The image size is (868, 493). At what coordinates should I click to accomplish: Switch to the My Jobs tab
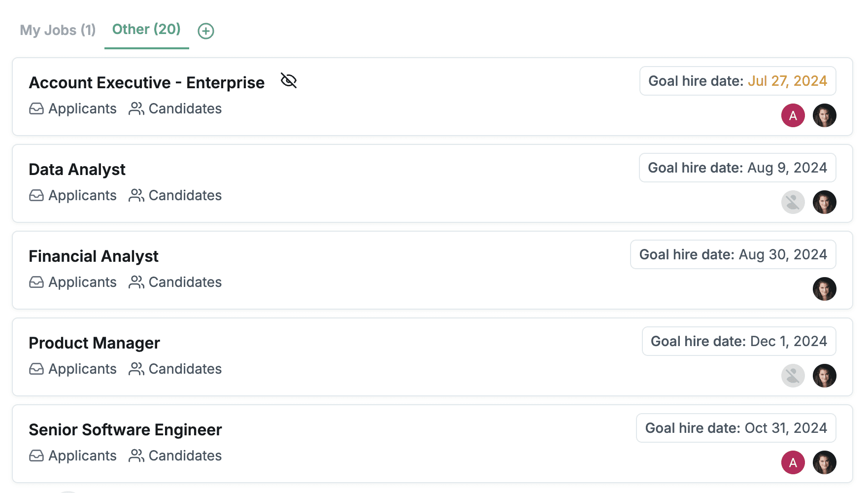[58, 30]
